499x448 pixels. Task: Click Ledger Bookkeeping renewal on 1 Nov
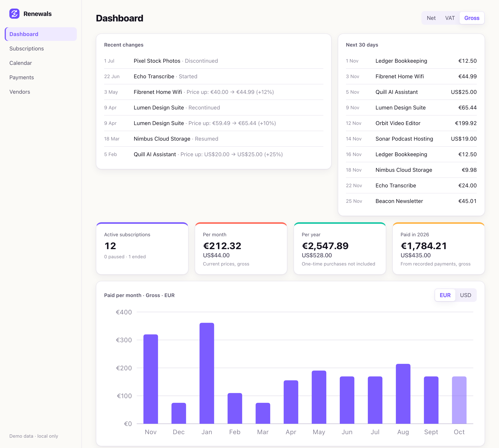pos(411,61)
